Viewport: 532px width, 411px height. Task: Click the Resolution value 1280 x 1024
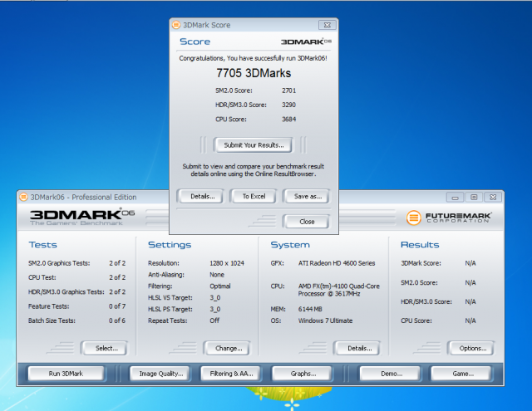click(x=227, y=263)
